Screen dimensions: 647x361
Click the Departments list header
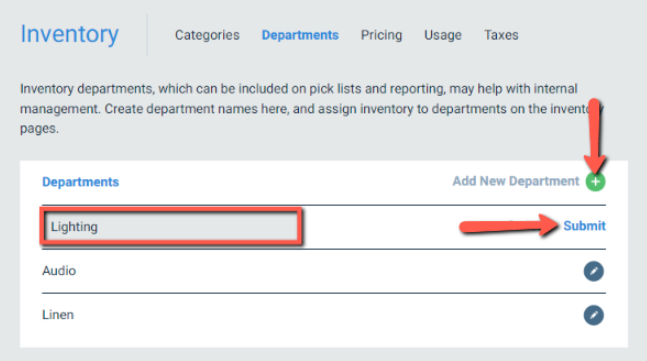(x=80, y=182)
